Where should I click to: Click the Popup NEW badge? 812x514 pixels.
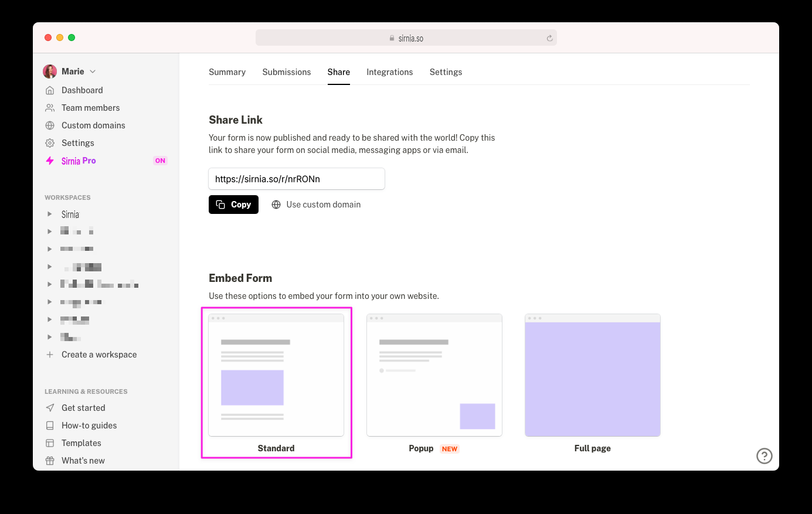(450, 449)
